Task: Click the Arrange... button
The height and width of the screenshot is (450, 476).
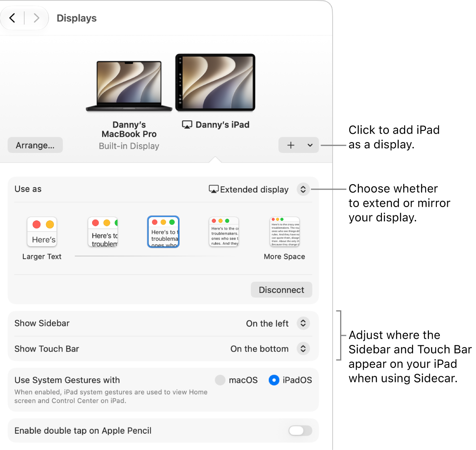Action: point(35,145)
